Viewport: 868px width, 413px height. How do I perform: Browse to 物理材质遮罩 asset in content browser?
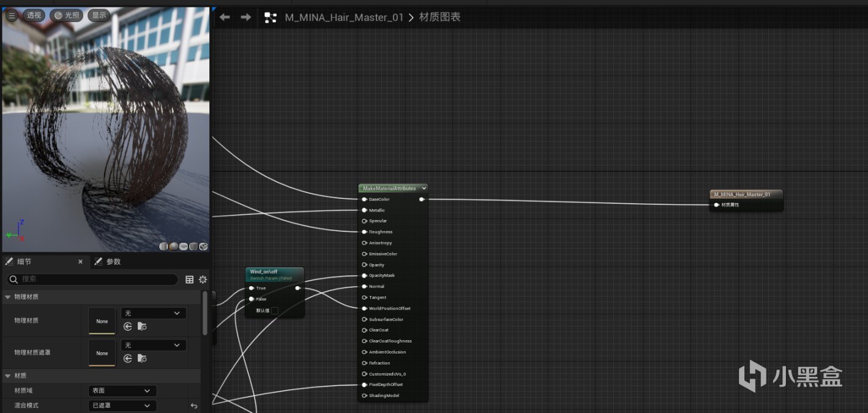pos(142,358)
